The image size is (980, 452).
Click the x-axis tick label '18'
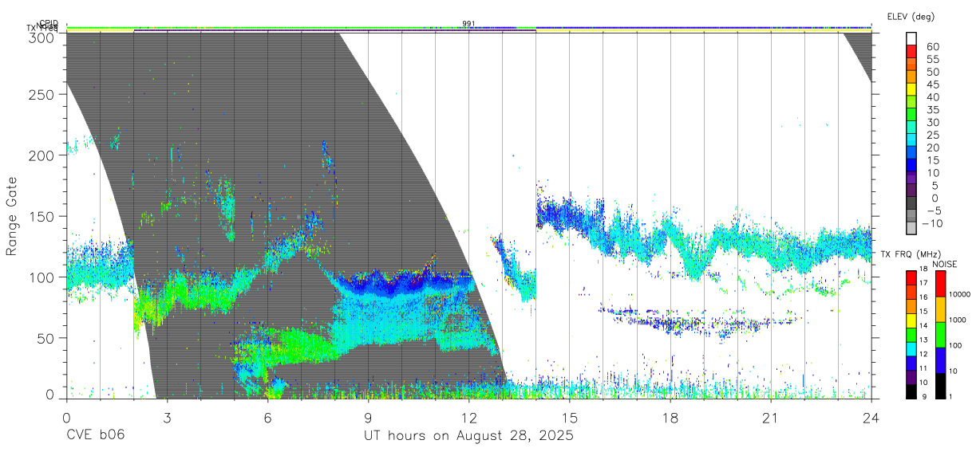click(670, 417)
